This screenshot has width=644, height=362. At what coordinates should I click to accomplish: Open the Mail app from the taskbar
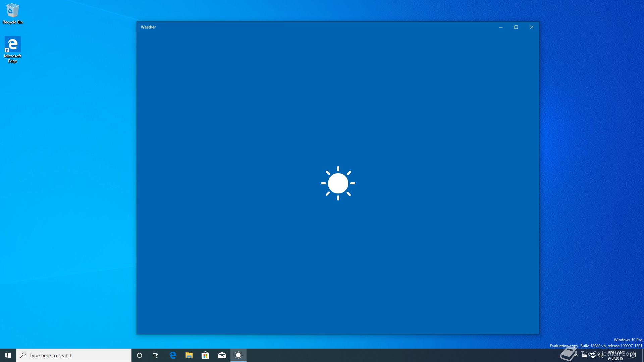(x=222, y=355)
